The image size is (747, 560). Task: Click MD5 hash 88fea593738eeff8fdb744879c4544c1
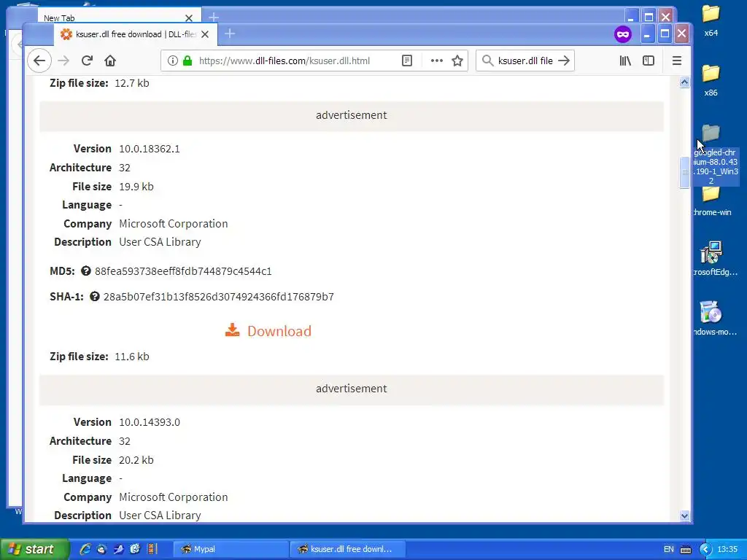tap(183, 271)
